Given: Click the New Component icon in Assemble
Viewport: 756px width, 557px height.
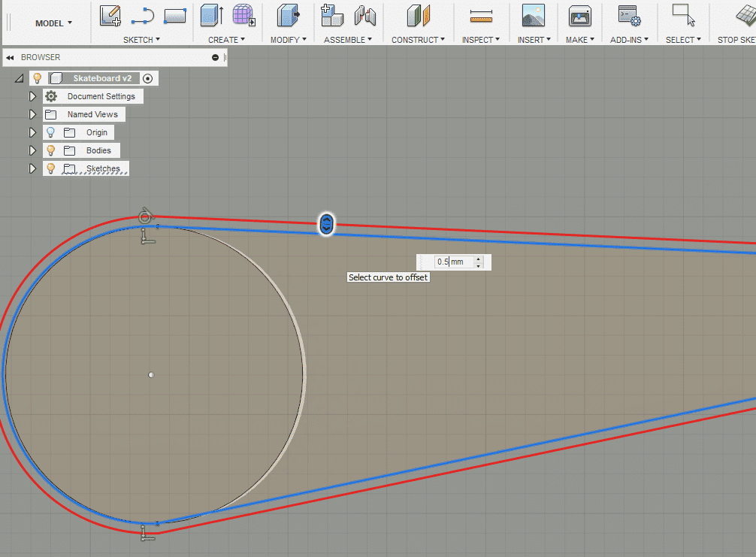Looking at the screenshot, I should click(x=332, y=16).
